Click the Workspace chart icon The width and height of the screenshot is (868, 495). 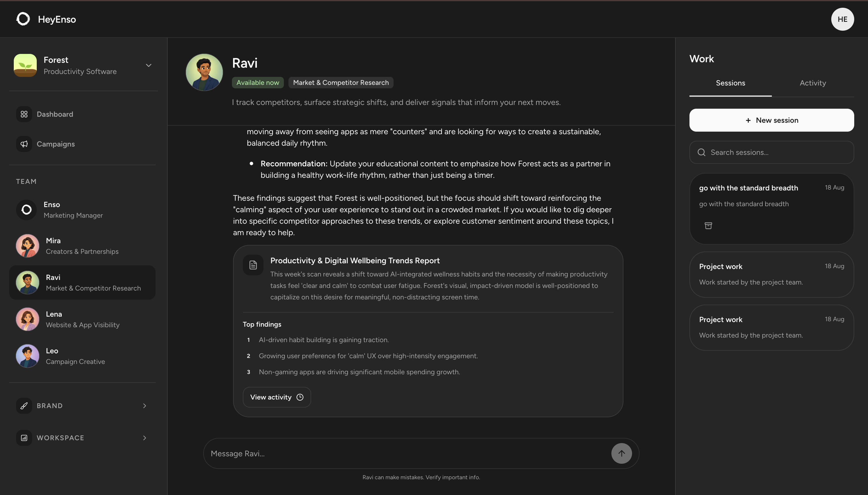[x=24, y=438]
